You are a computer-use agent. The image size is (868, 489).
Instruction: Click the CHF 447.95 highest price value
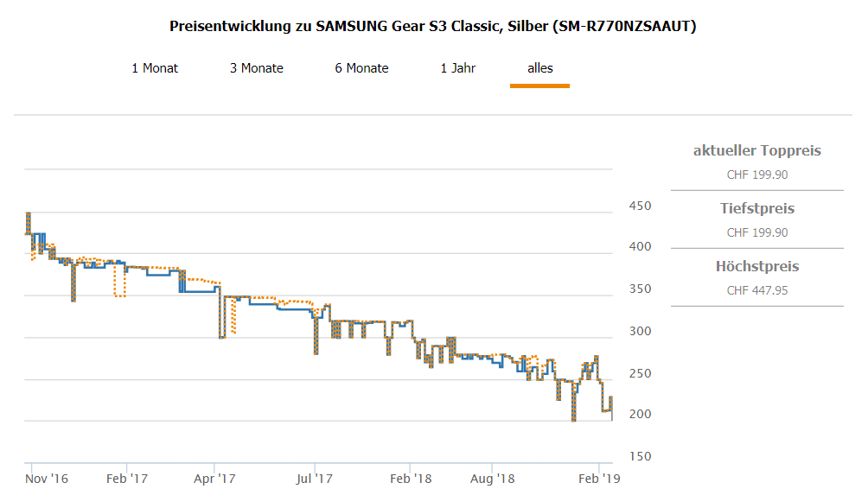tap(757, 290)
